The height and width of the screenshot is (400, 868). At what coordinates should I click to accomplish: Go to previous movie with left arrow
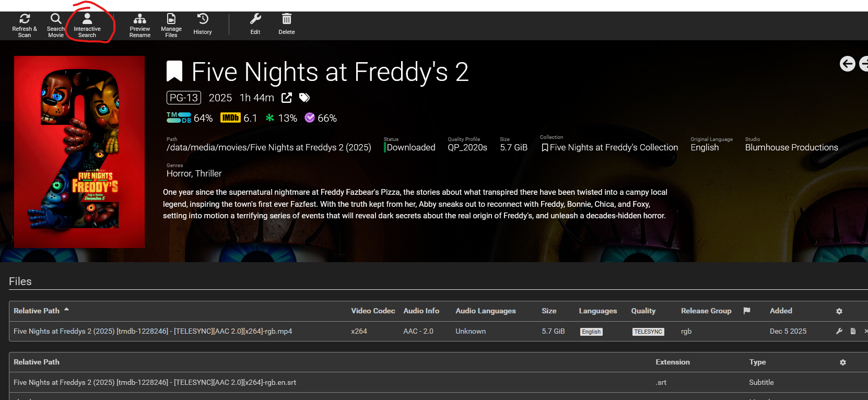click(847, 64)
